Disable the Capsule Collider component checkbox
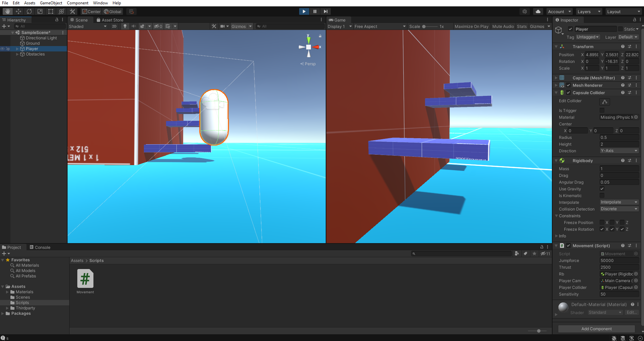The image size is (644, 341). click(568, 92)
